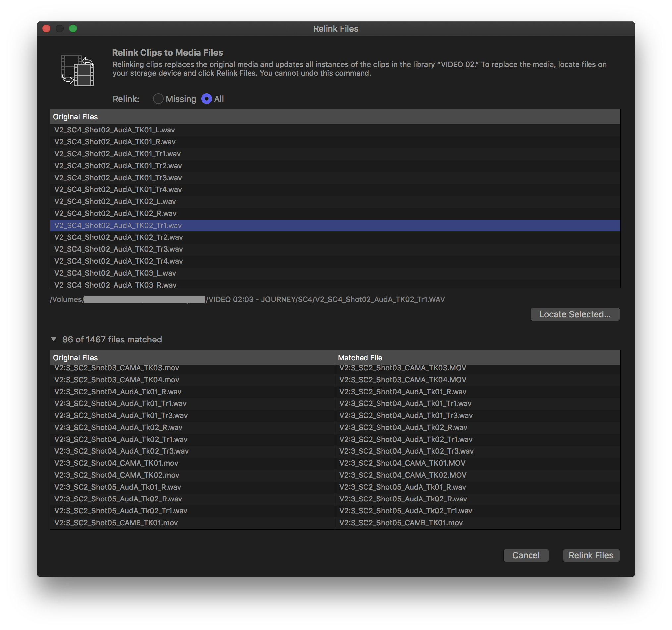The image size is (672, 630).
Task: Click the upper Original Files column header
Action: pyautogui.click(x=75, y=117)
